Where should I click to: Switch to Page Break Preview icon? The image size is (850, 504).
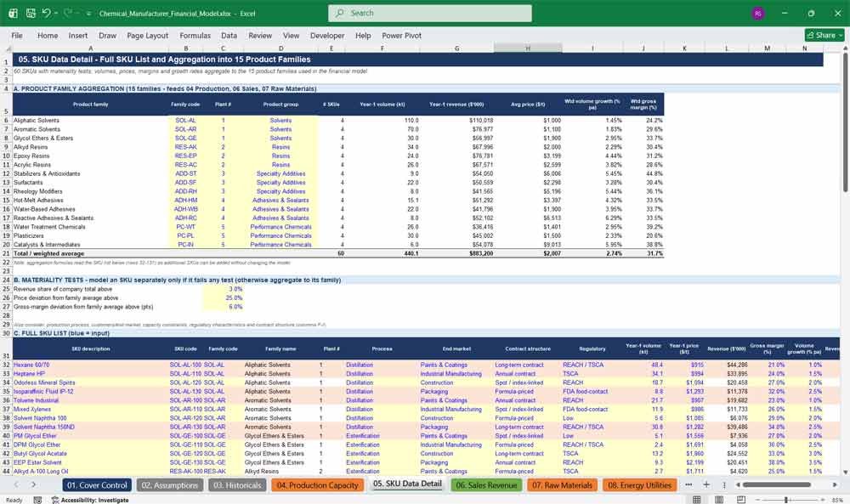tap(741, 500)
